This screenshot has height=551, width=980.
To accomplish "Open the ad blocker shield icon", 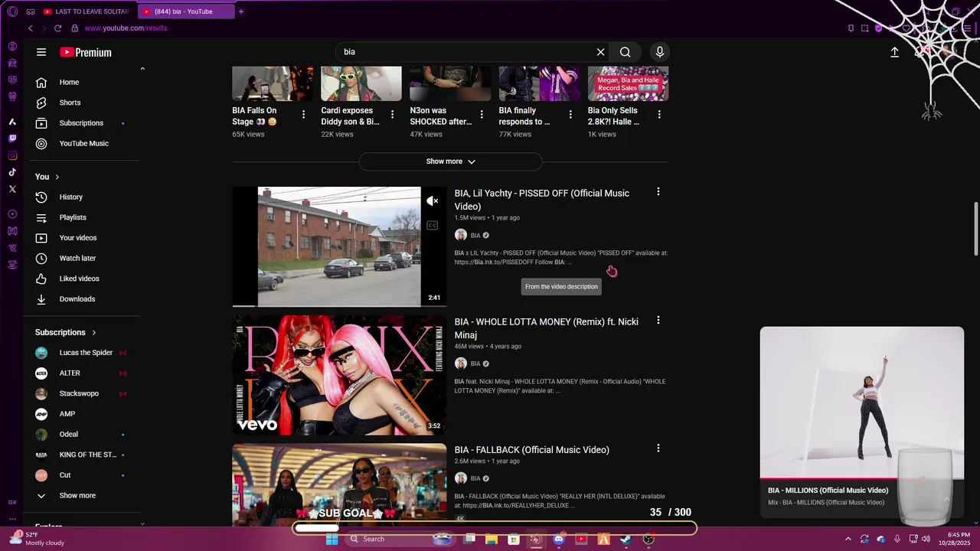I will pyautogui.click(x=878, y=28).
